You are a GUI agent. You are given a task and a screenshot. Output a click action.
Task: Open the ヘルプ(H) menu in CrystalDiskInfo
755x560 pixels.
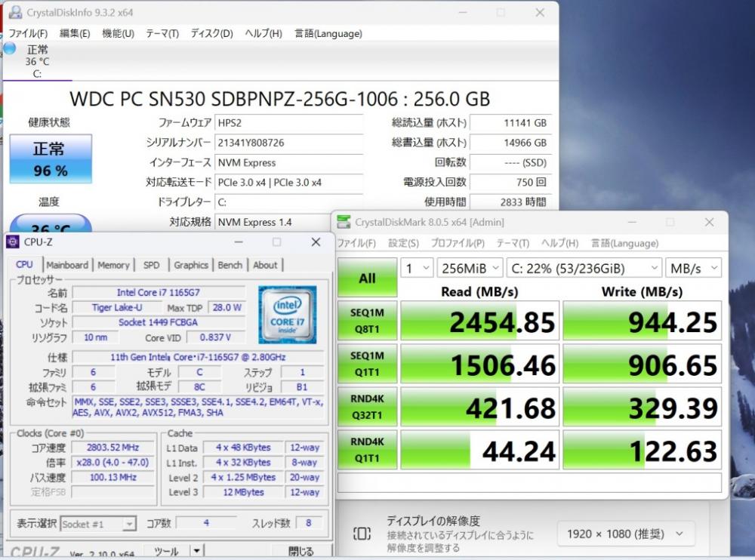coord(263,34)
